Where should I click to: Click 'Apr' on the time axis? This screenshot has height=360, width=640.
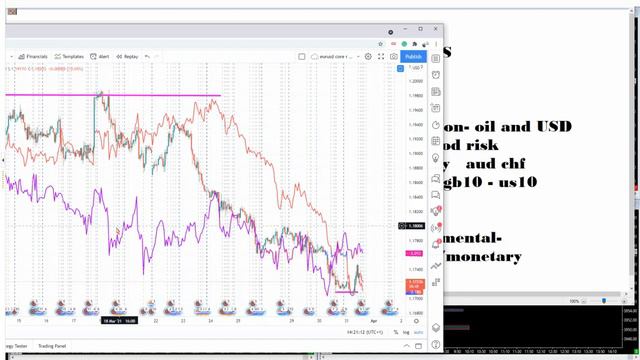click(x=373, y=321)
